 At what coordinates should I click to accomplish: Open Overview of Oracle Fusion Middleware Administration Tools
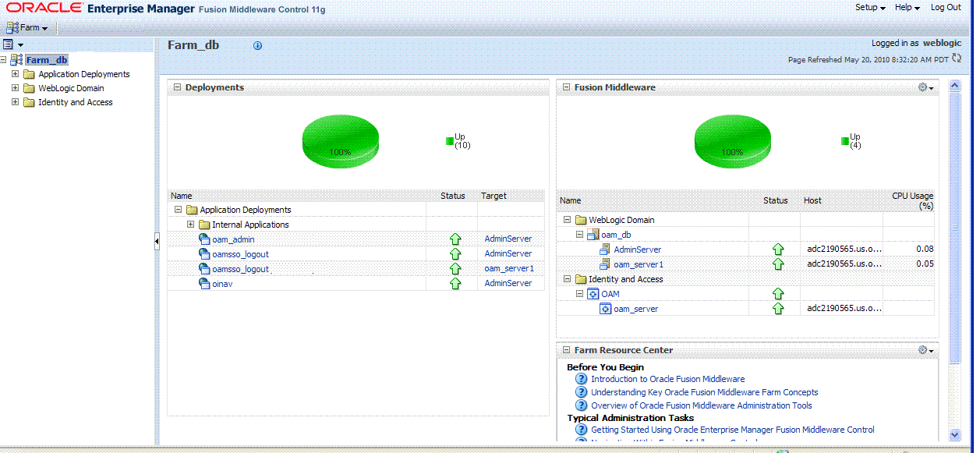point(701,405)
